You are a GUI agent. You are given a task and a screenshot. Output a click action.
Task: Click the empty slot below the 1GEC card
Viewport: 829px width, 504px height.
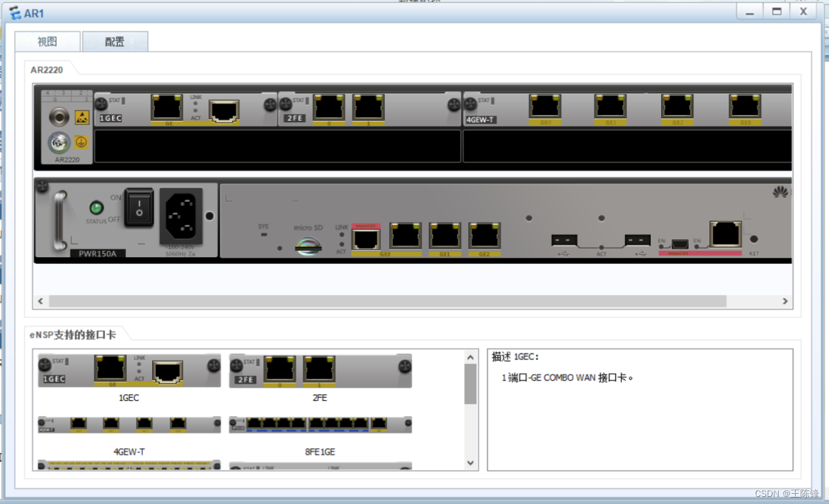coord(278,146)
